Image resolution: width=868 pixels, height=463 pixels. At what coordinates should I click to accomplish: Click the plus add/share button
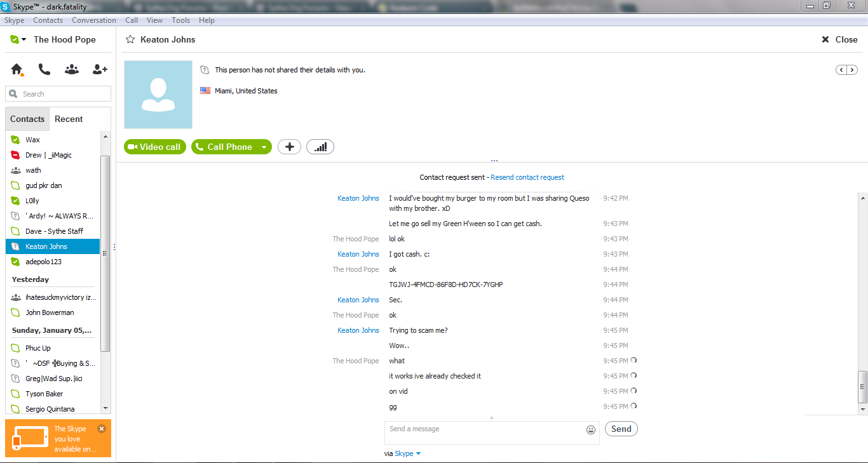(x=289, y=147)
